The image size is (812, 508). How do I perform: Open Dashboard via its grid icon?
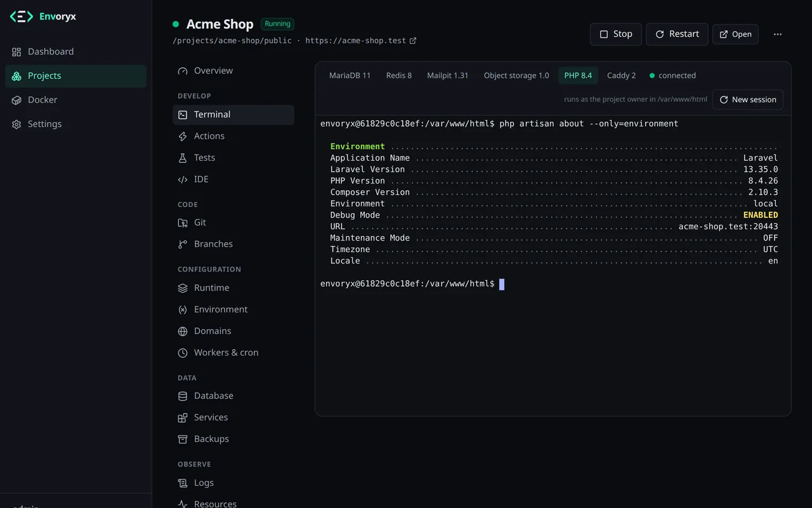[x=16, y=51]
